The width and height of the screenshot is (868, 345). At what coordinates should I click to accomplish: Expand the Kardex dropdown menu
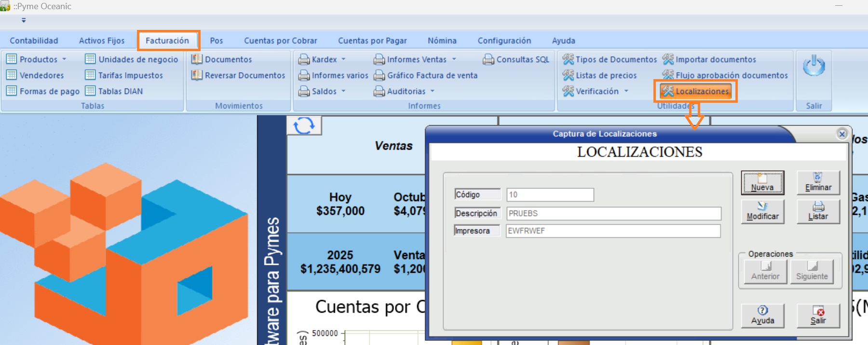pyautogui.click(x=344, y=59)
